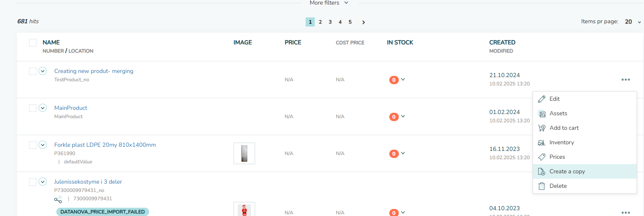Click the pencil icon next to Edit
This screenshot has height=216, width=644.
point(541,99)
